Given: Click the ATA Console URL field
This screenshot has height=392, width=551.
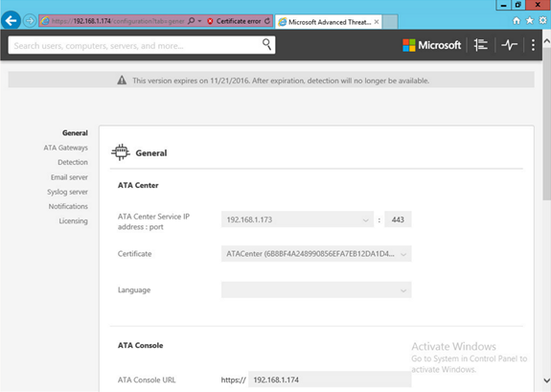Looking at the screenshot, I should 330,380.
